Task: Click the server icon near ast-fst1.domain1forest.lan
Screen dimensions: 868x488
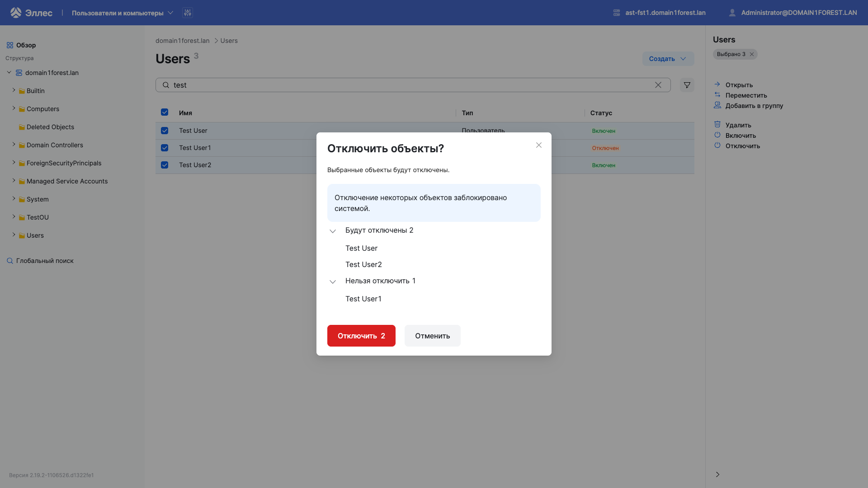Action: [x=617, y=13]
